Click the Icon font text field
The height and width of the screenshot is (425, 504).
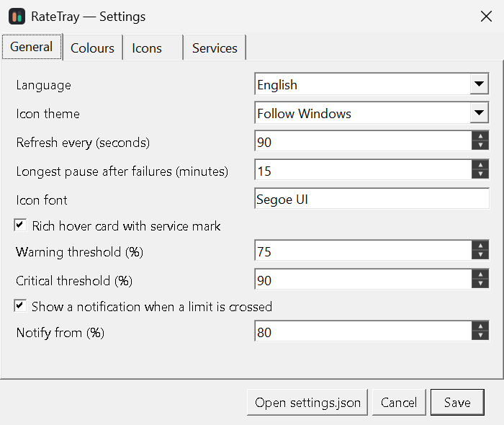point(372,199)
